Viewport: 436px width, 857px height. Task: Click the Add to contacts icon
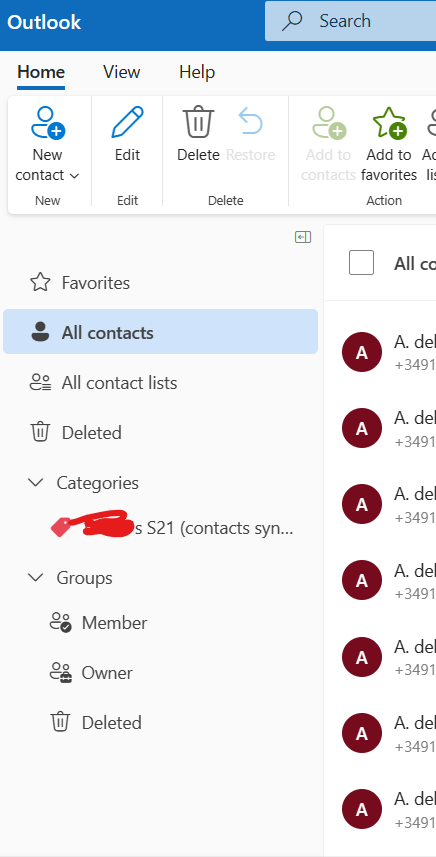[x=329, y=122]
